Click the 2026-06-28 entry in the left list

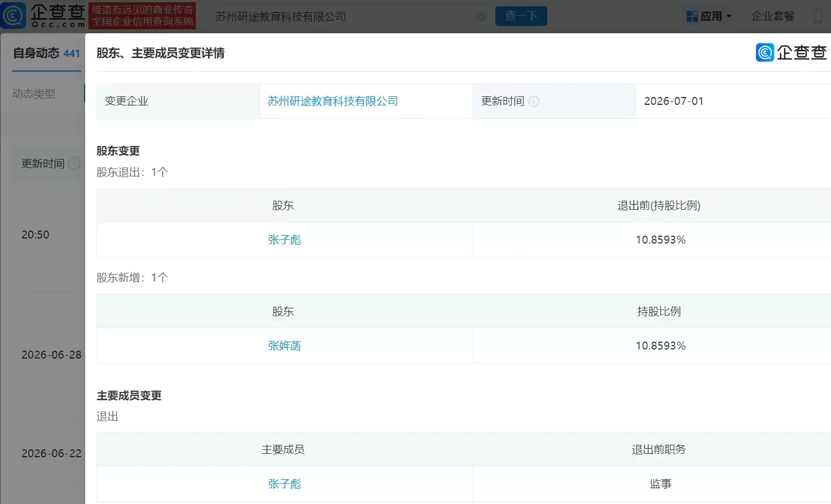51,355
